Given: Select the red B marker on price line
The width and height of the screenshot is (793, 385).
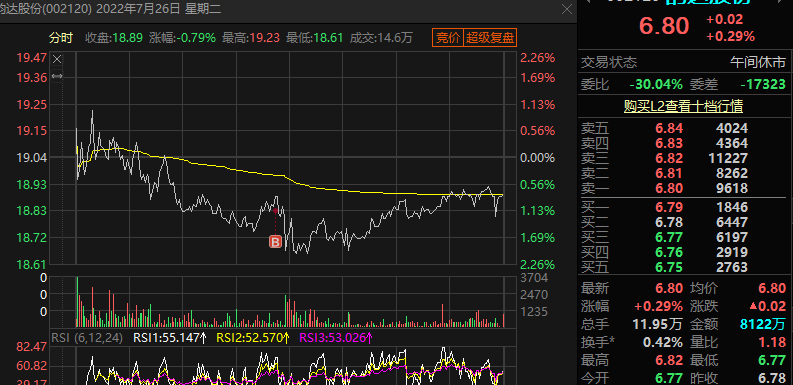Looking at the screenshot, I should point(275,242).
